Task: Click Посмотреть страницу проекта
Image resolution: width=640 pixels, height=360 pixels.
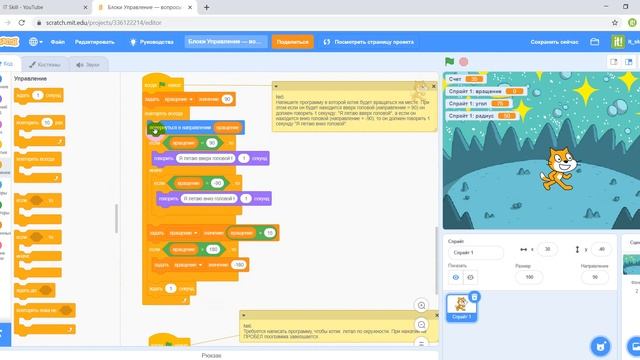Action: (369, 42)
